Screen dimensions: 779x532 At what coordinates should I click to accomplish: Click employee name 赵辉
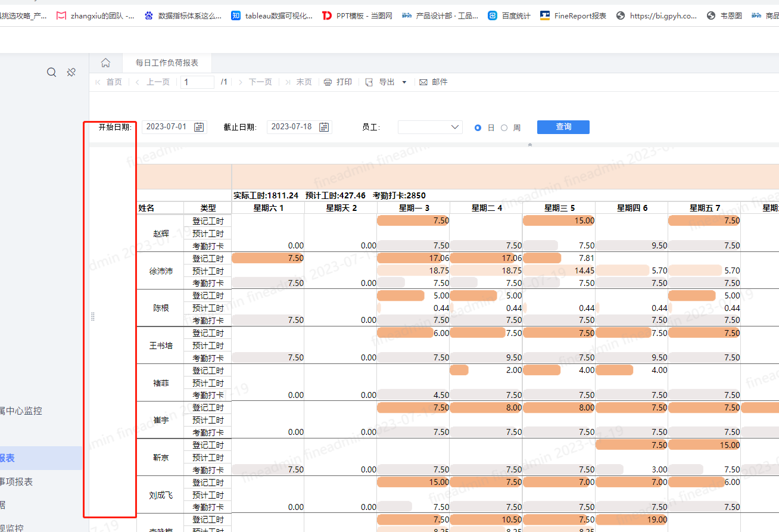tap(161, 234)
